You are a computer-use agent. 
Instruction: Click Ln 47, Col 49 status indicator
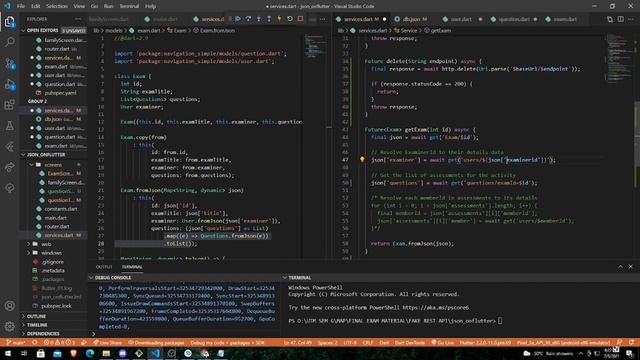click(x=297, y=343)
